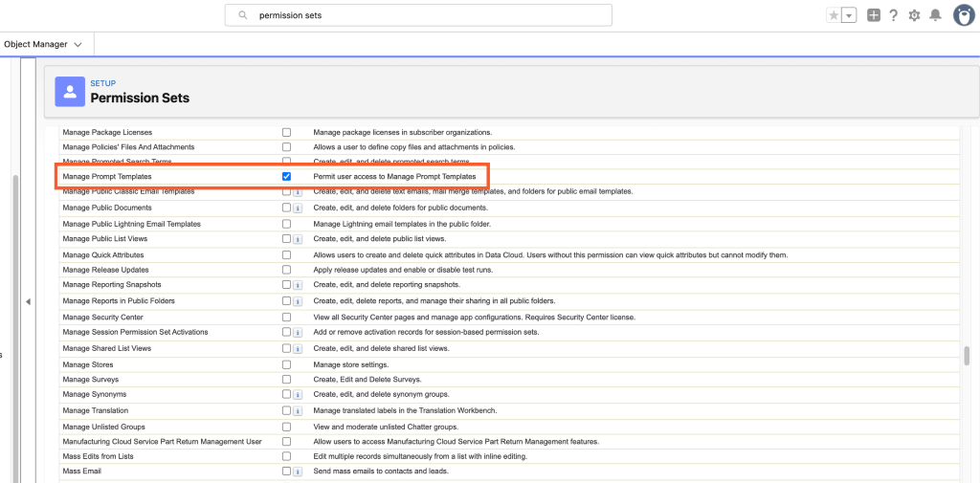Enable the Manage Security Center checkbox
Screen dimensions: 980x483
click(x=286, y=317)
